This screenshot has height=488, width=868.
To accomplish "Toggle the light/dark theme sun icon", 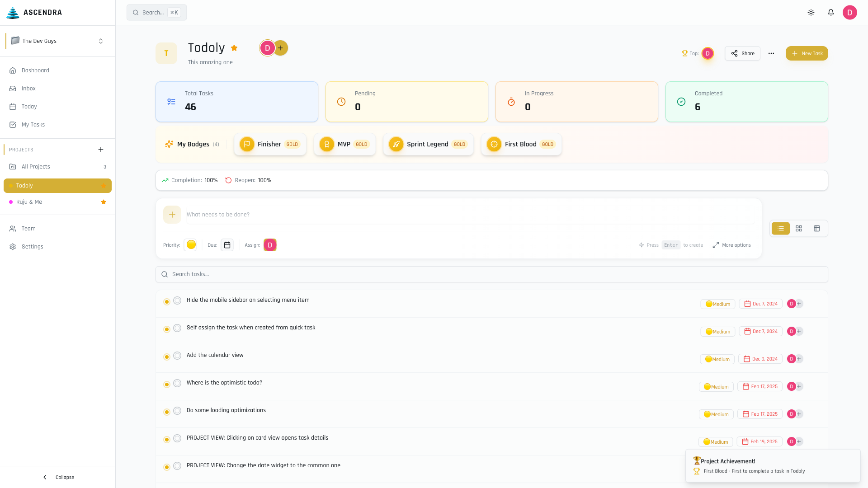I will 811,13.
